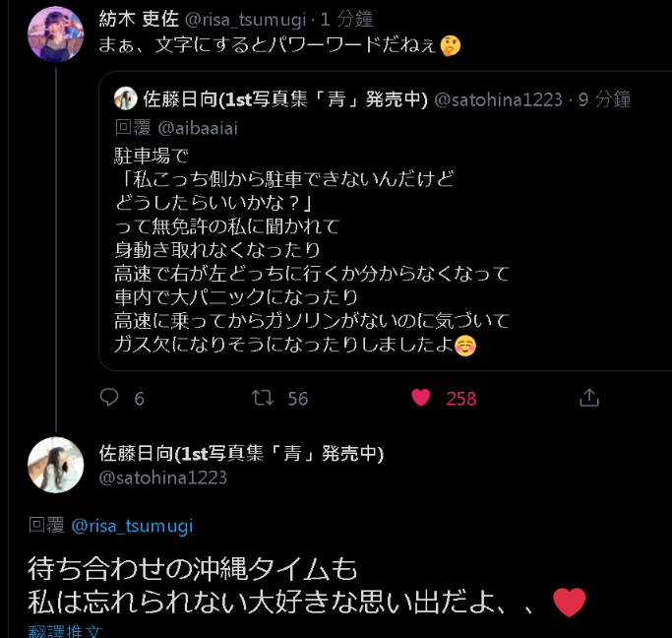Image resolution: width=672 pixels, height=638 pixels.
Task: Click 佐藤日向 name in quoted tweet header
Action: tap(285, 98)
